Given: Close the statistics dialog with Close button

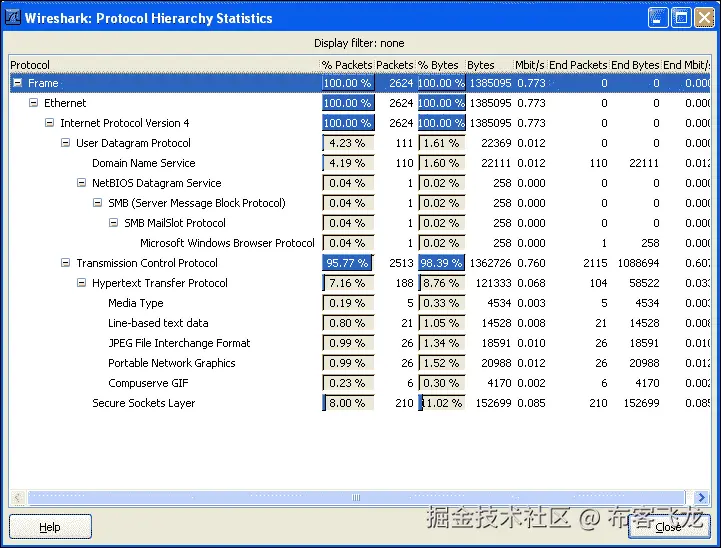Looking at the screenshot, I should click(669, 526).
